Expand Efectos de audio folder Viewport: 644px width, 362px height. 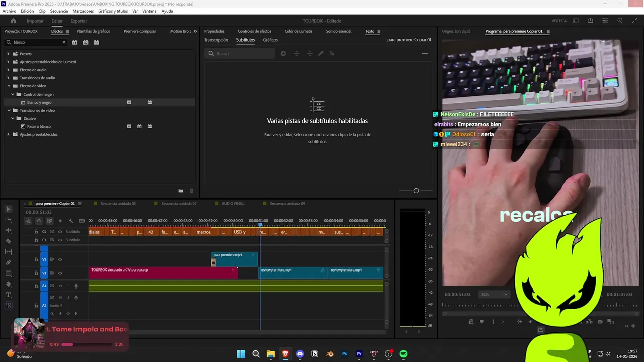coord(8,70)
